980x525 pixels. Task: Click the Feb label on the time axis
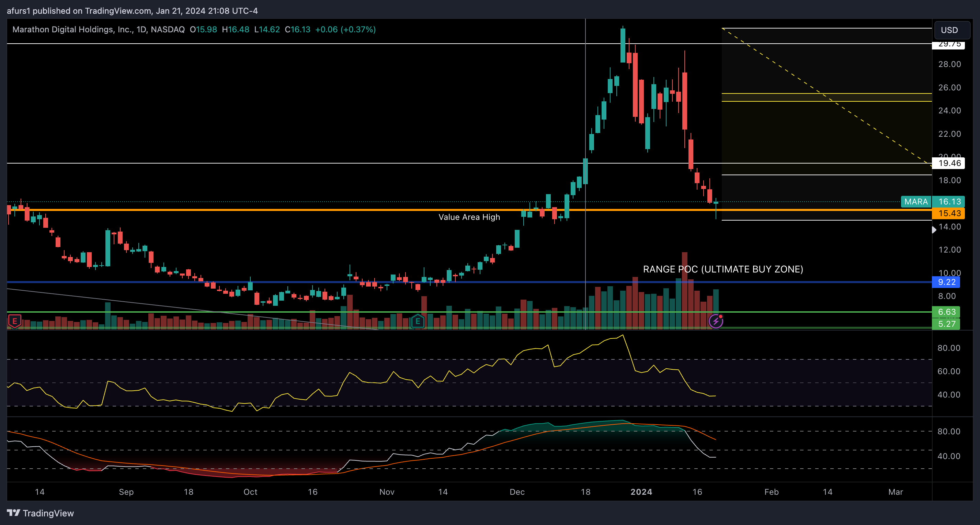pyautogui.click(x=772, y=492)
